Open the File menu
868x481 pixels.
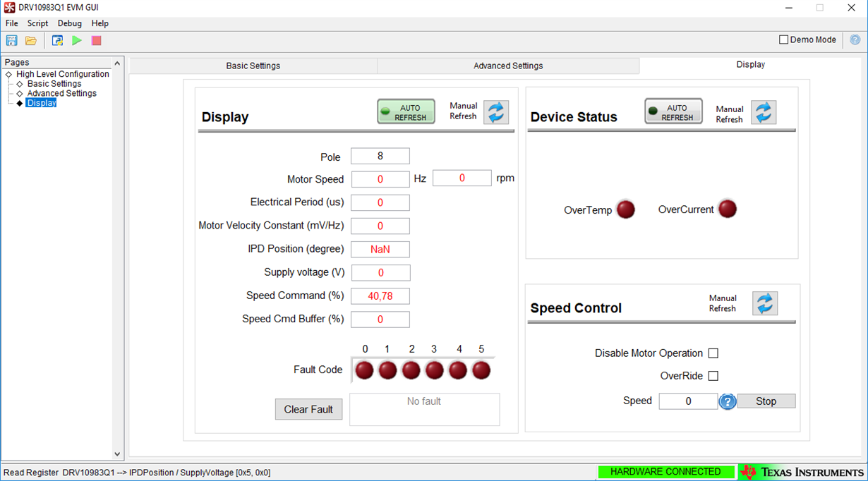12,23
